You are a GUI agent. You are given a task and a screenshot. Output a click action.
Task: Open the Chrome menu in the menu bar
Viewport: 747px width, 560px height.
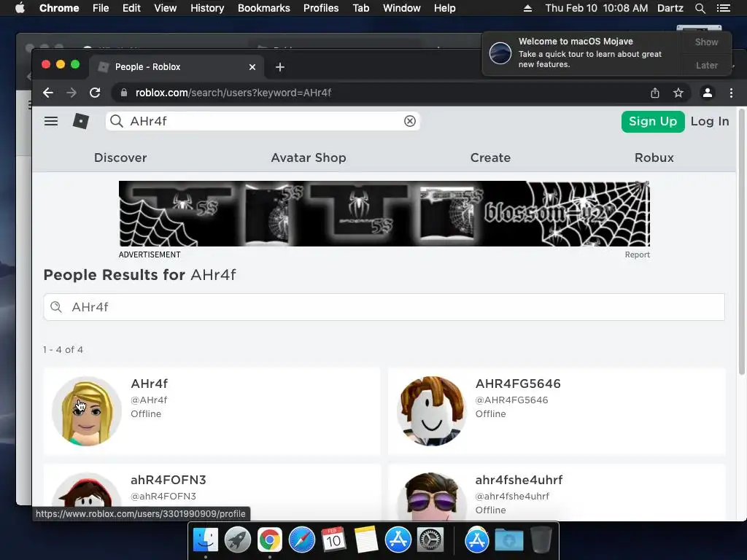pos(59,8)
